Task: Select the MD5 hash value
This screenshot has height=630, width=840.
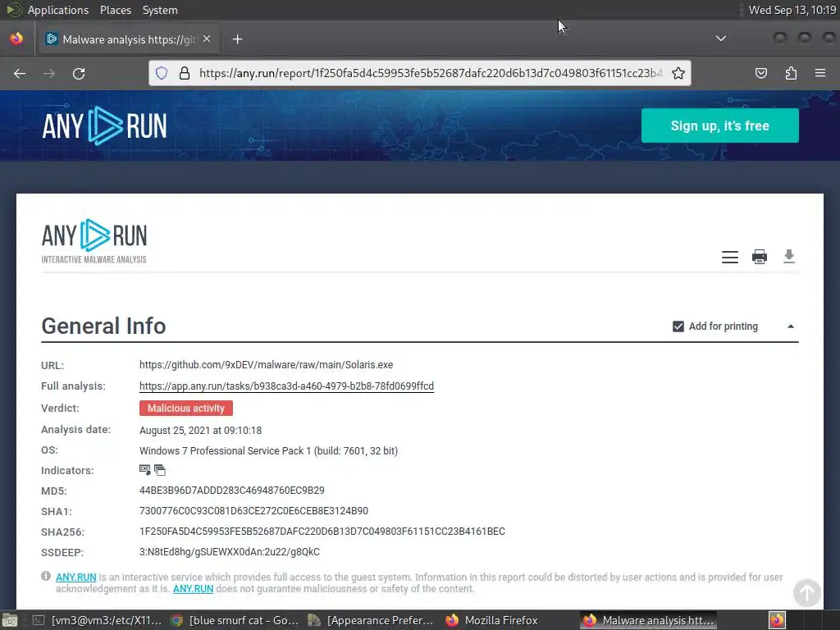Action: pos(232,491)
